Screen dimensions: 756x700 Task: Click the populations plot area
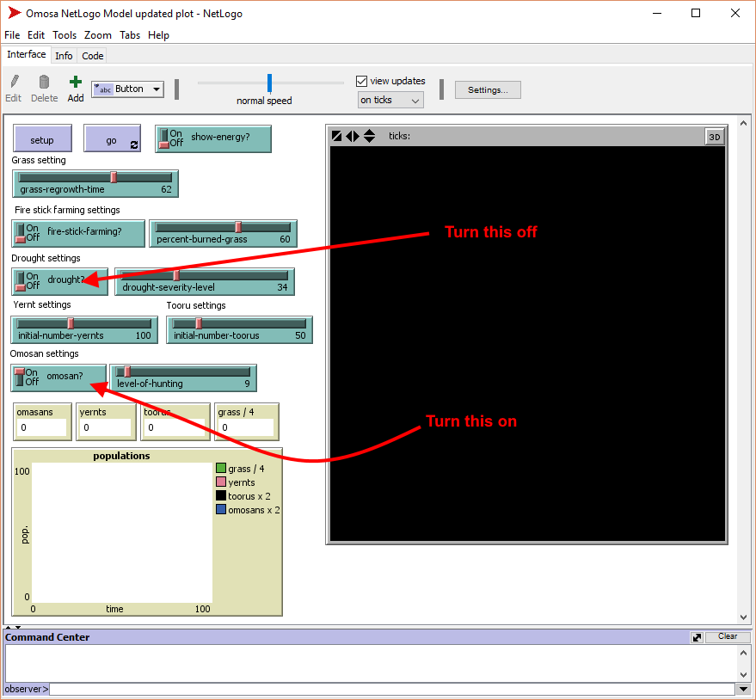pyautogui.click(x=122, y=532)
